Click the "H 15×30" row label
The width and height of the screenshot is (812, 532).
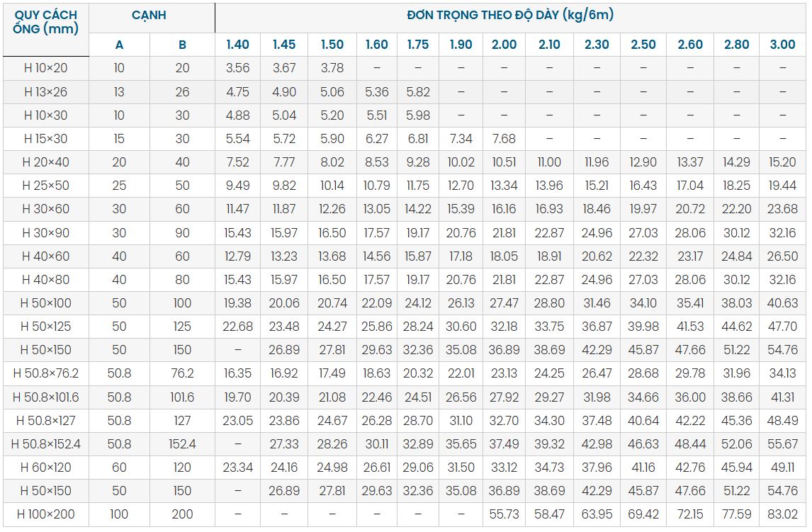(45, 139)
